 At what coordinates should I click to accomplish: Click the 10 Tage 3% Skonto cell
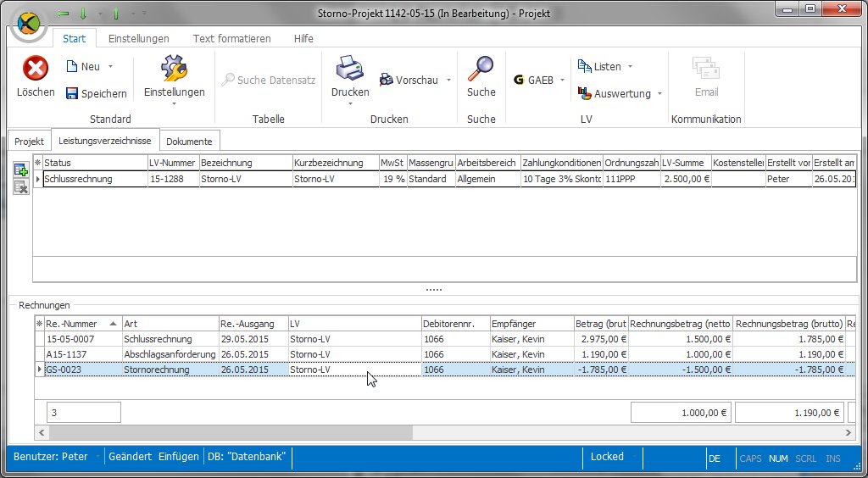point(561,180)
